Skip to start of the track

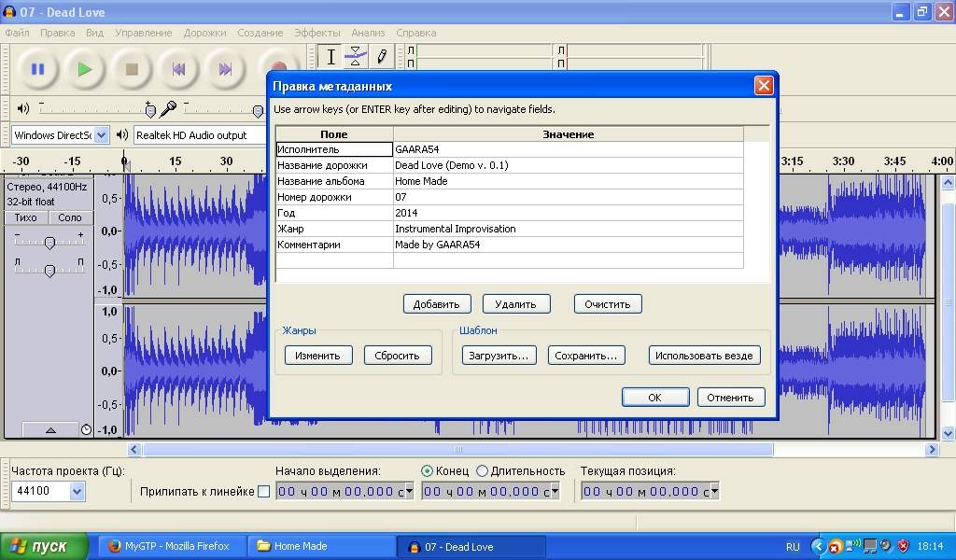click(178, 69)
